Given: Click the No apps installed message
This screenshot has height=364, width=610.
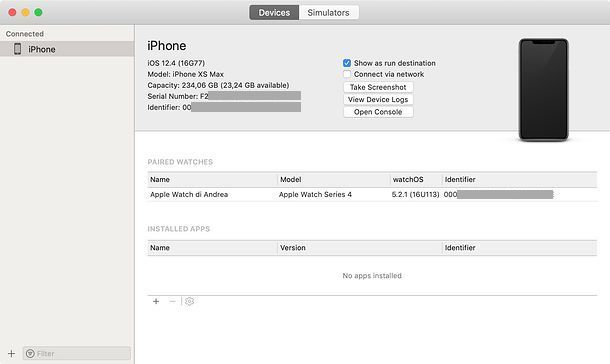Looking at the screenshot, I should coord(372,276).
